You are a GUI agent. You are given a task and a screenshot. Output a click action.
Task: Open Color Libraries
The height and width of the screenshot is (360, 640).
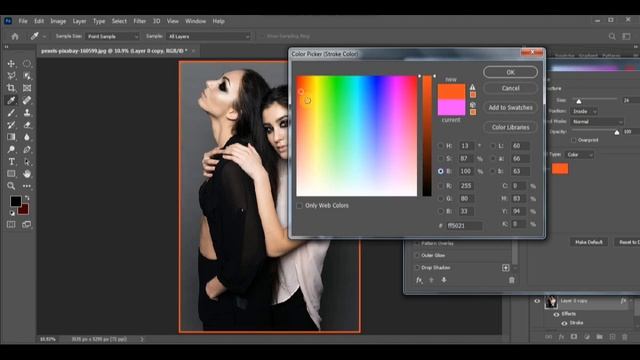coord(510,127)
